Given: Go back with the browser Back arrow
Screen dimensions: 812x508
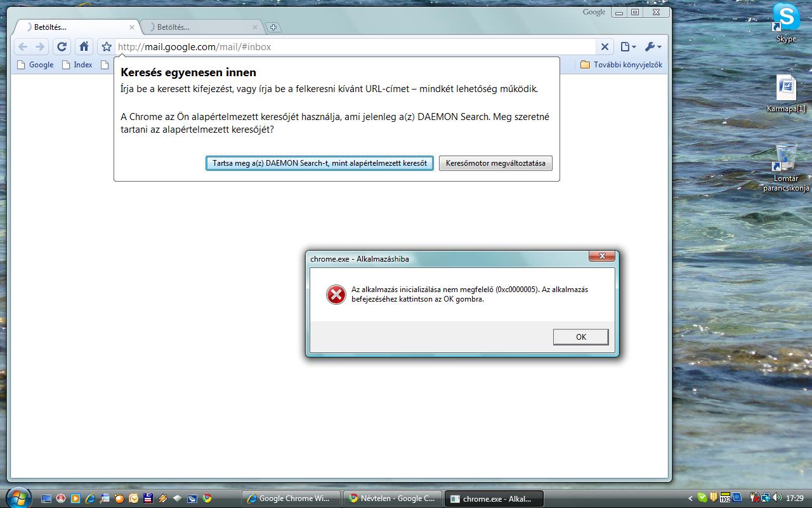Looking at the screenshot, I should point(23,46).
